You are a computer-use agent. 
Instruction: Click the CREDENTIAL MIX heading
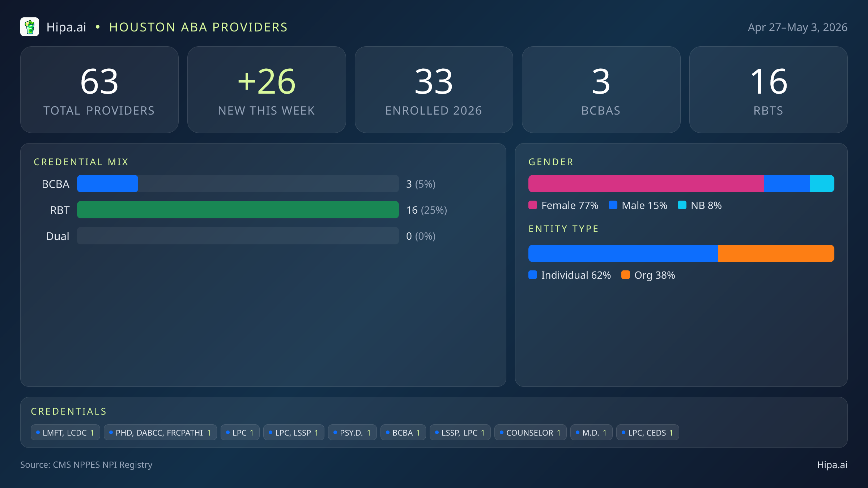point(81,162)
